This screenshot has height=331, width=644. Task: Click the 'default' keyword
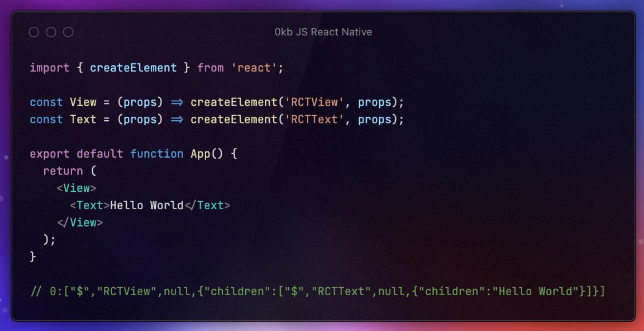[100, 154]
